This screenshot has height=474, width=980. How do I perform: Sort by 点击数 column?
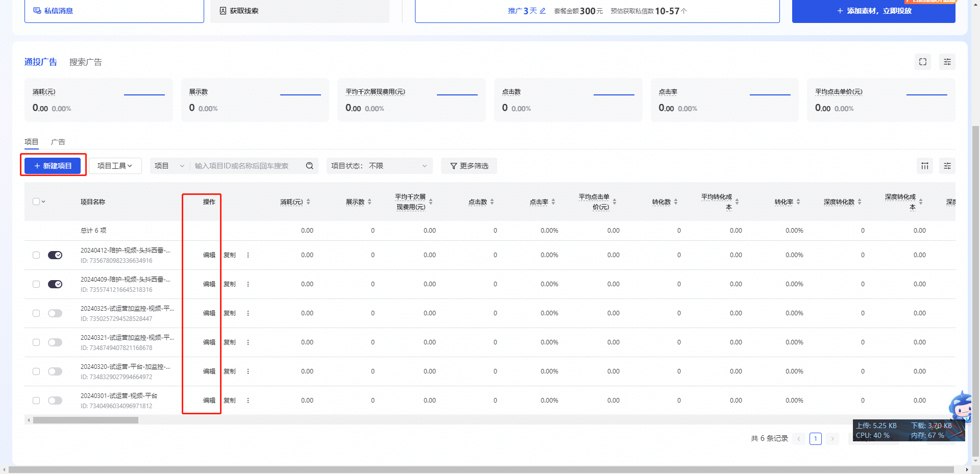pos(492,202)
